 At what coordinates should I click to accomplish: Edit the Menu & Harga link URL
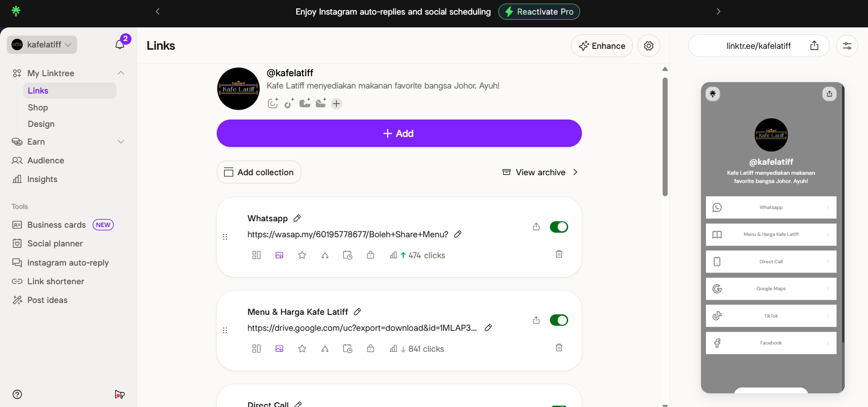click(x=488, y=328)
